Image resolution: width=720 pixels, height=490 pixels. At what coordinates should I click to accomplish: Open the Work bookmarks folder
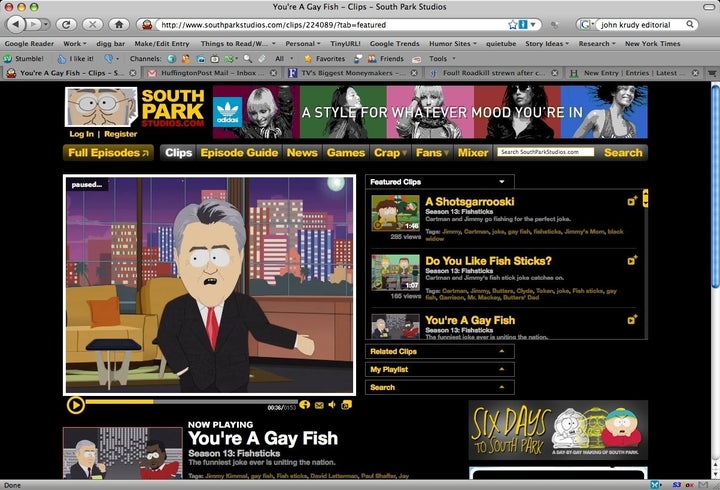[x=74, y=44]
